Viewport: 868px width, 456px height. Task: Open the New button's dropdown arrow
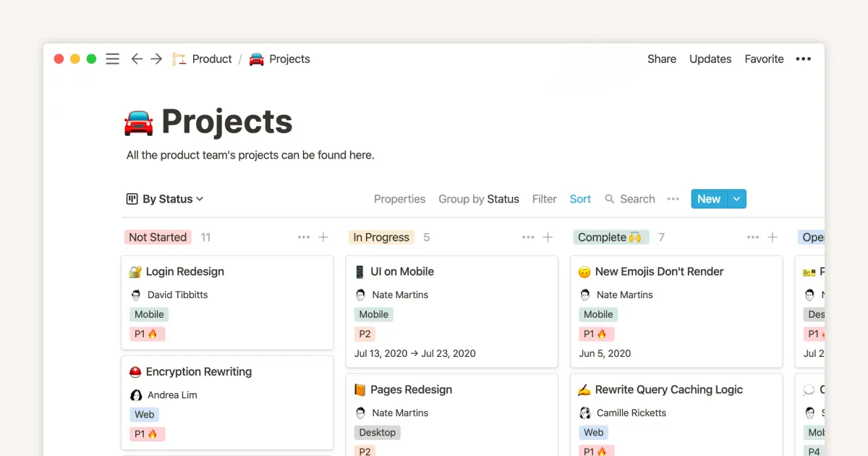pos(736,198)
